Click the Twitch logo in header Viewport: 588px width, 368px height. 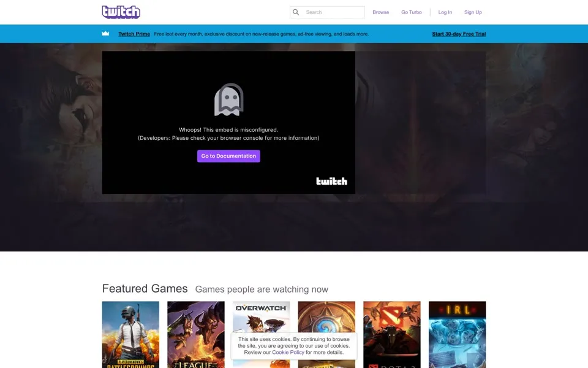121,12
